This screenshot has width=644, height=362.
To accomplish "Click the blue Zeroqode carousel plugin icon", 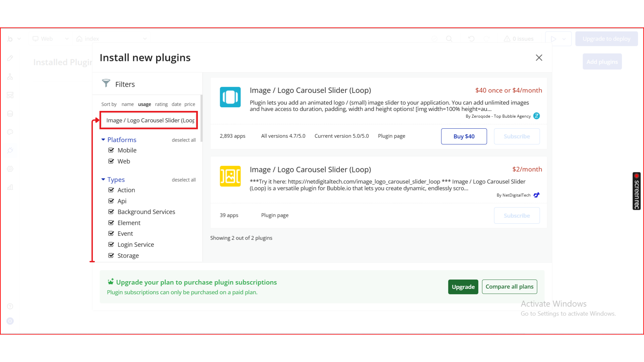I will tap(230, 97).
